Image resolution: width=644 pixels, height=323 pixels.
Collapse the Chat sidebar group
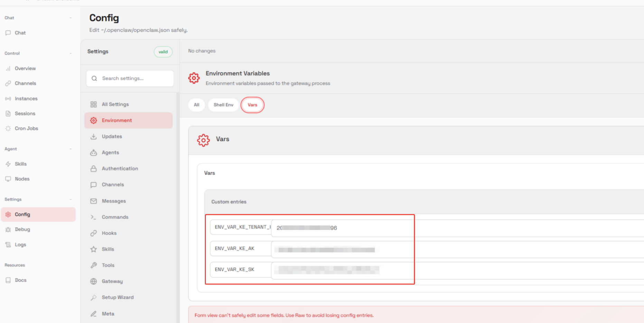70,18
